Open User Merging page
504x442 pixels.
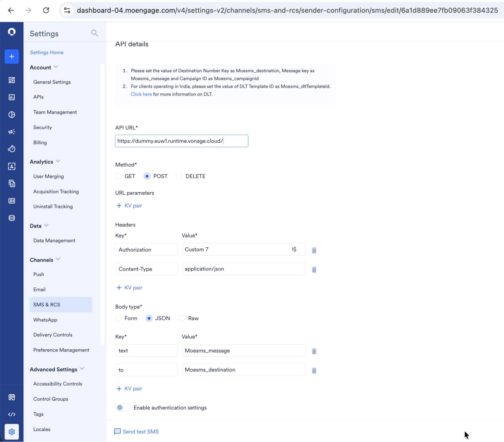tap(48, 176)
